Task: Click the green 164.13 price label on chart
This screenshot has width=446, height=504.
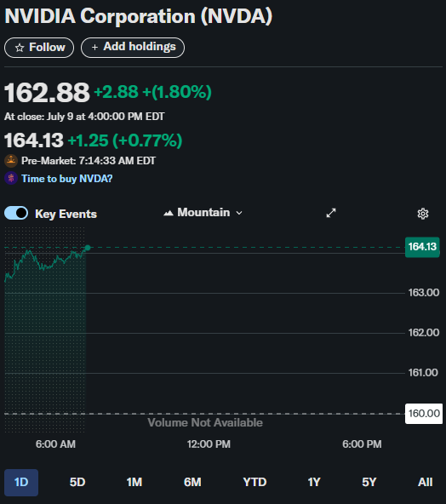Action: (x=422, y=247)
